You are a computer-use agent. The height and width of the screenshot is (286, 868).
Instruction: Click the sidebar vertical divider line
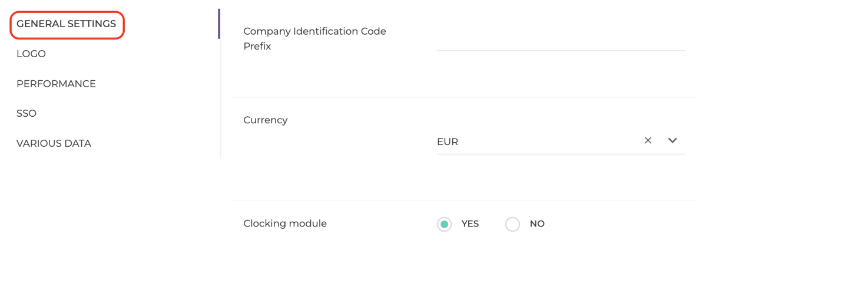(220, 98)
